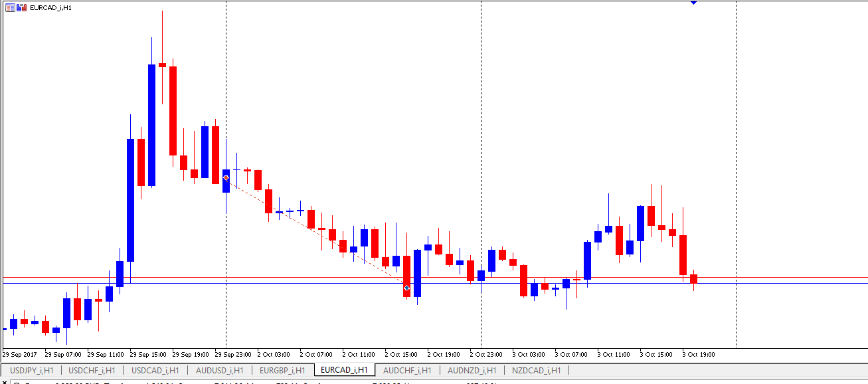The image size is (868, 384).
Task: Open the AUDNZD_i,H1 tab
Action: (471, 370)
